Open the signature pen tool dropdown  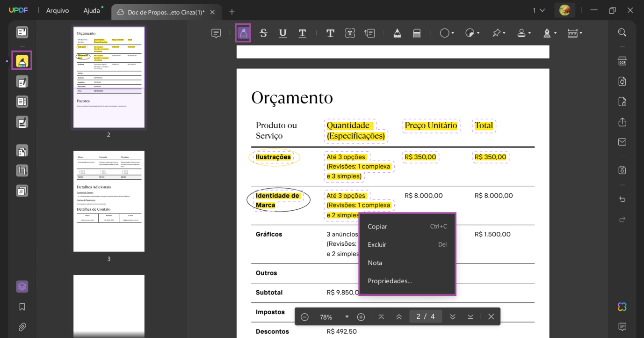(550, 33)
